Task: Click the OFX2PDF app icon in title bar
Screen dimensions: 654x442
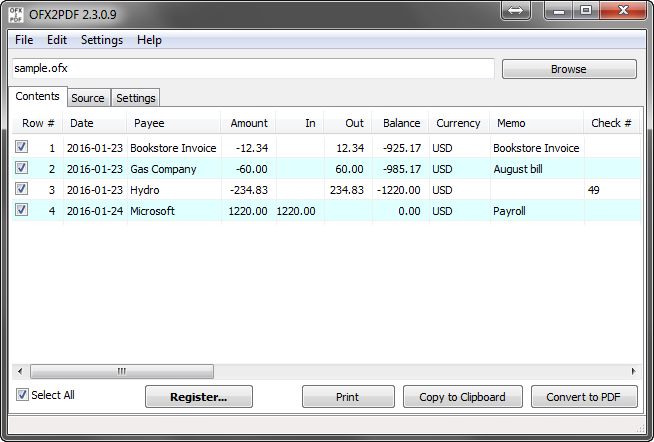Action: pos(16,15)
